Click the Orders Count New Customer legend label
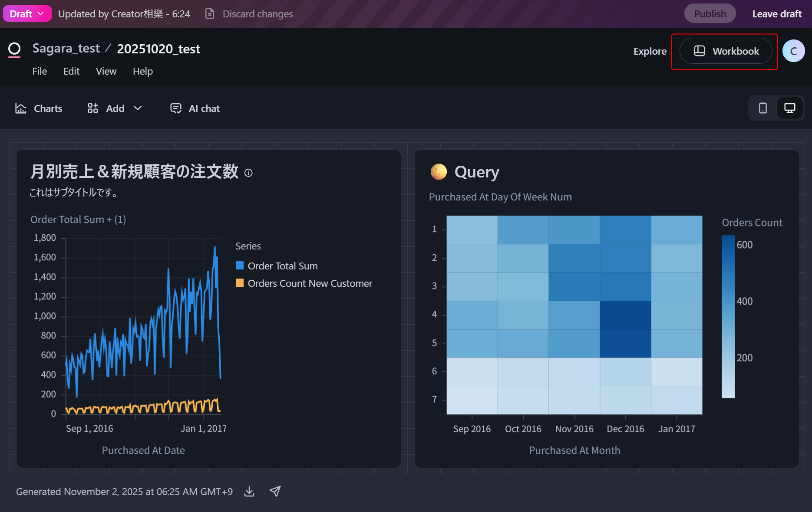This screenshot has width=812, height=512. (310, 283)
